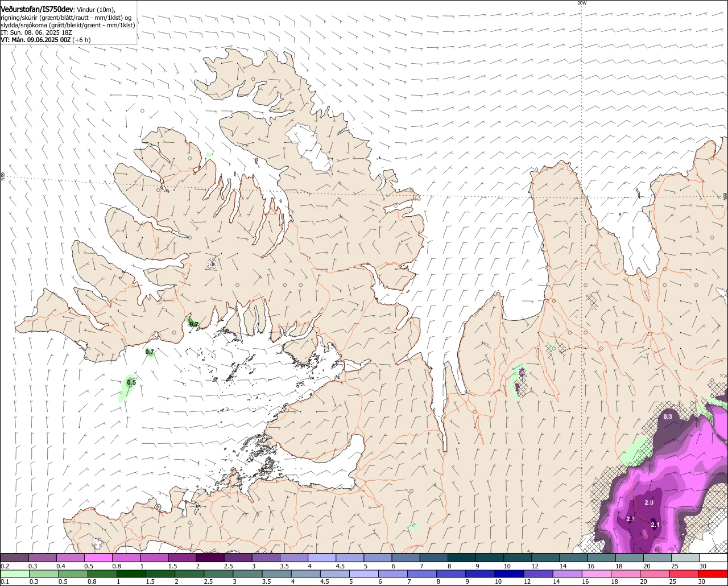Pick the white swatch above upper-row 30
The height and width of the screenshot is (586, 728).
click(713, 558)
